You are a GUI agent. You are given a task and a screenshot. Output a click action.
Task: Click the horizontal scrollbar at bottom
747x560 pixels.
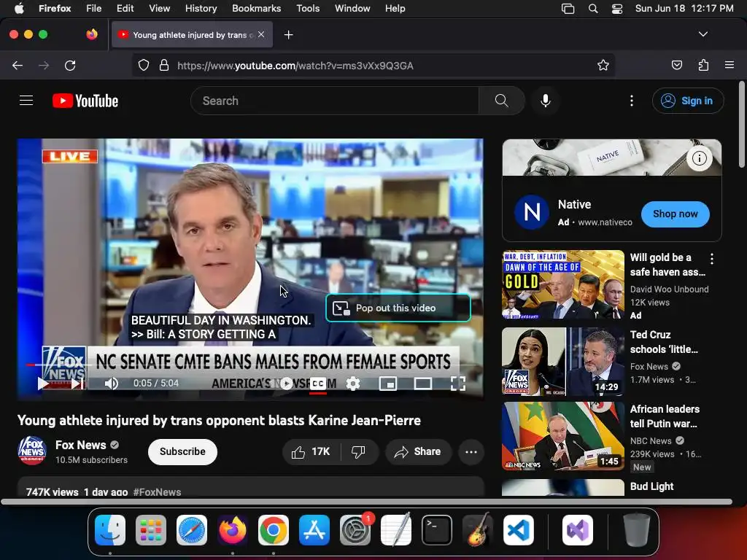pos(366,502)
